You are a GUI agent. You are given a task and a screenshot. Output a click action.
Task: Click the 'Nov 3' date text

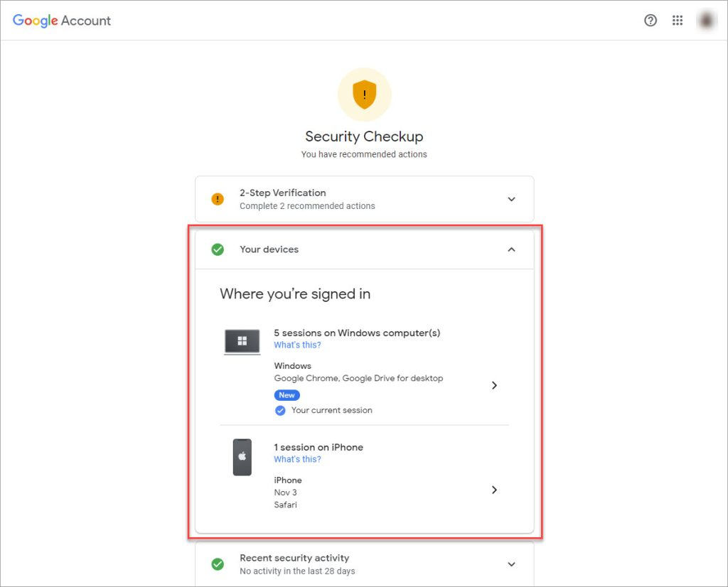coord(285,492)
